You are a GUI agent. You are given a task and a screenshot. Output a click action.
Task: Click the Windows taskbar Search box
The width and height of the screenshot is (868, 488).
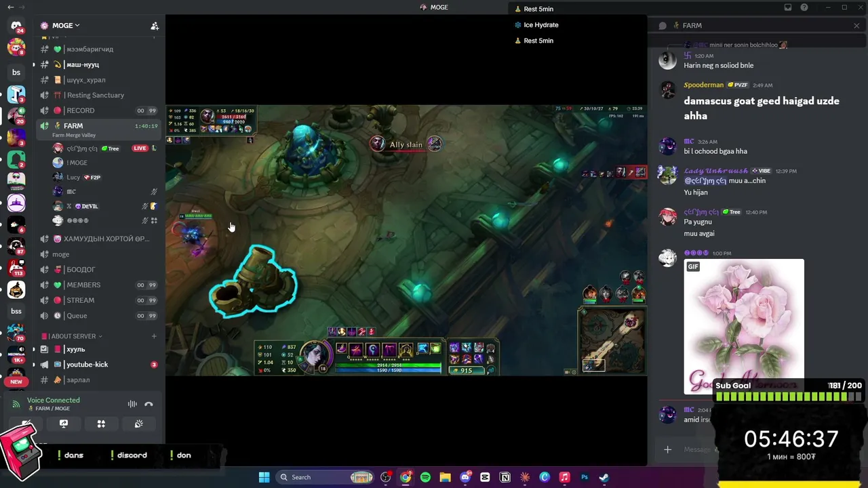(x=325, y=477)
